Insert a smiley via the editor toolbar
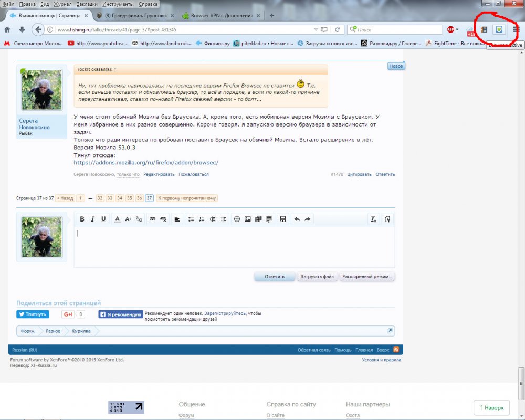This screenshot has width=525, height=420. [x=237, y=219]
